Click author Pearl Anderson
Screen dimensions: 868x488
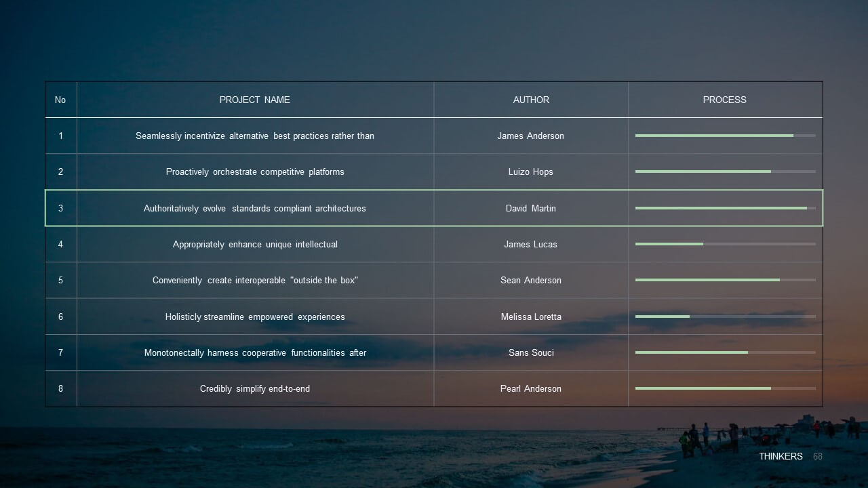tap(531, 388)
